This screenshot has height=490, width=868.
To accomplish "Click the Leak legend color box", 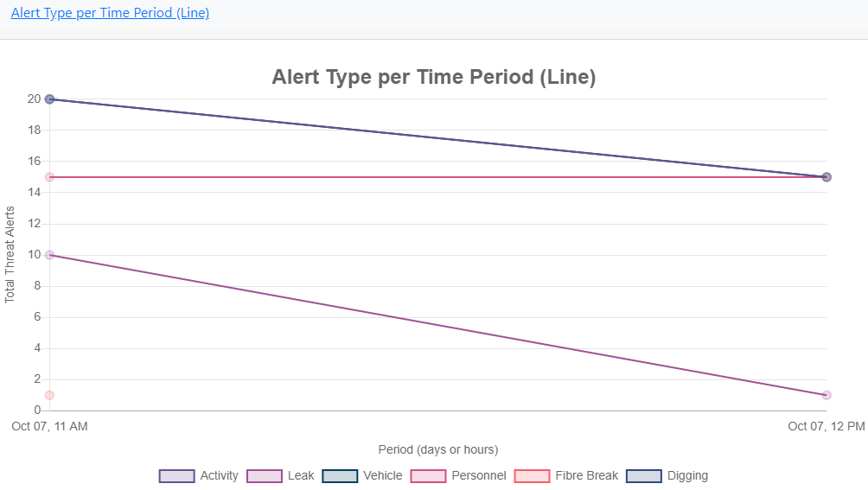I will pyautogui.click(x=265, y=476).
